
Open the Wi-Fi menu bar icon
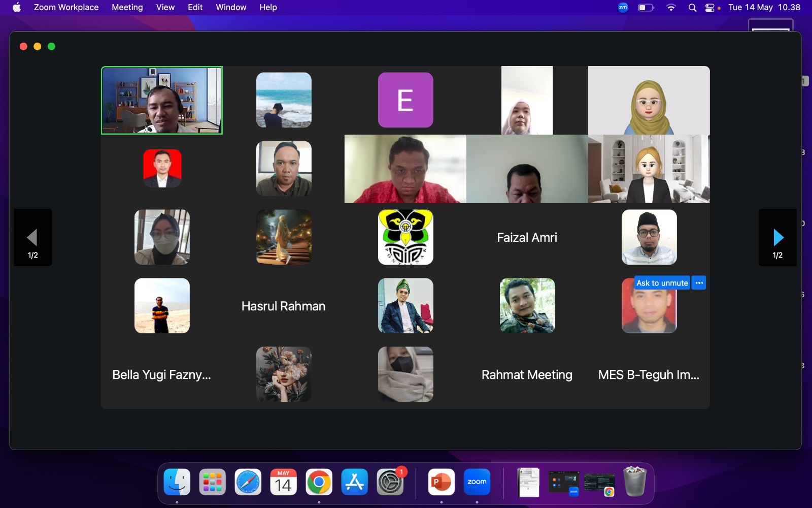tap(671, 7)
